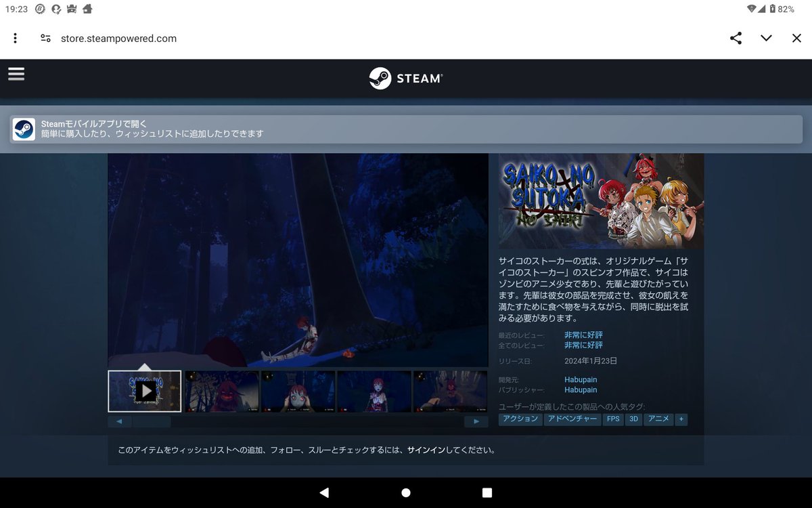Select the アドベンチャー tag

point(572,419)
